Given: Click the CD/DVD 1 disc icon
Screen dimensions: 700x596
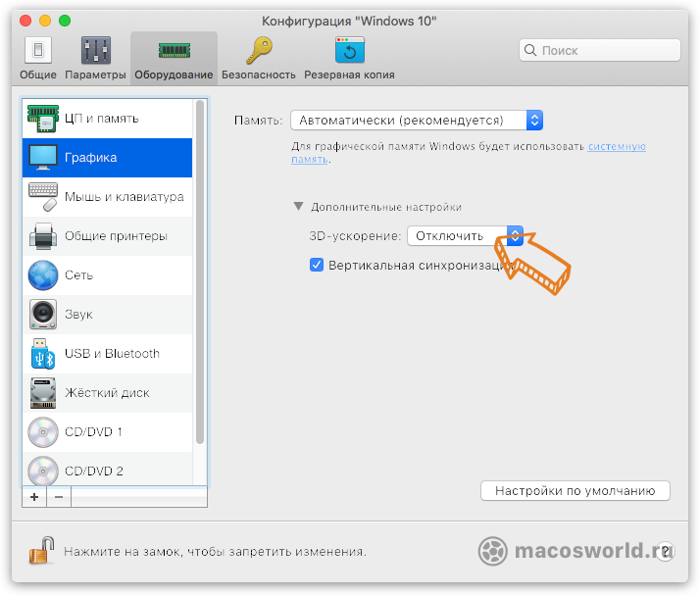Looking at the screenshot, I should (x=43, y=432).
